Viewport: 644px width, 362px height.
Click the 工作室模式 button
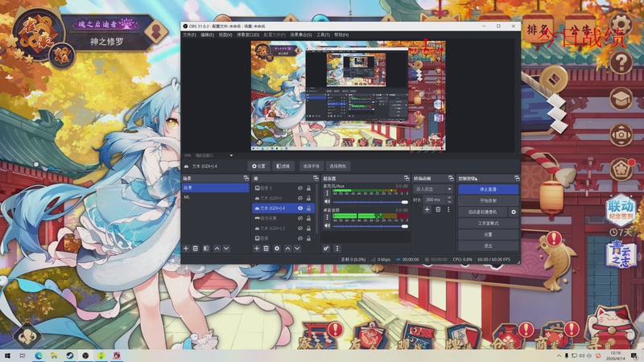tap(488, 224)
